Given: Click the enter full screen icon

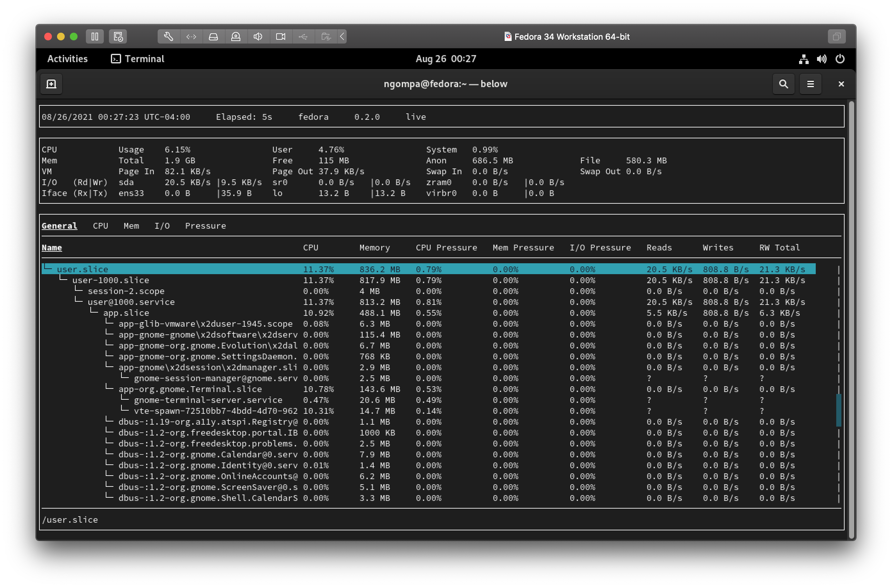Looking at the screenshot, I should pyautogui.click(x=837, y=37).
